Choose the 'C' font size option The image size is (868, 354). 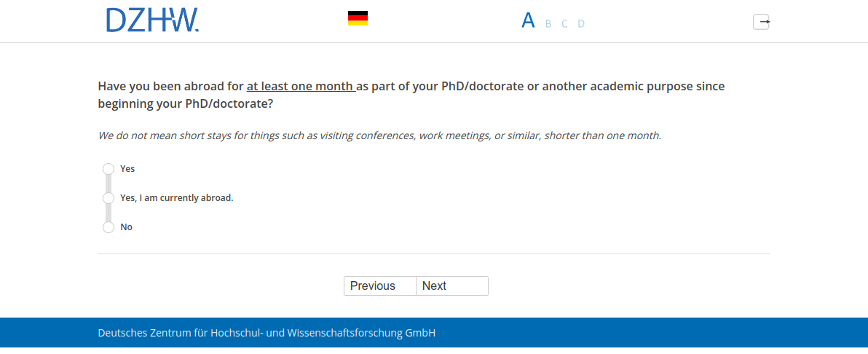coord(564,23)
